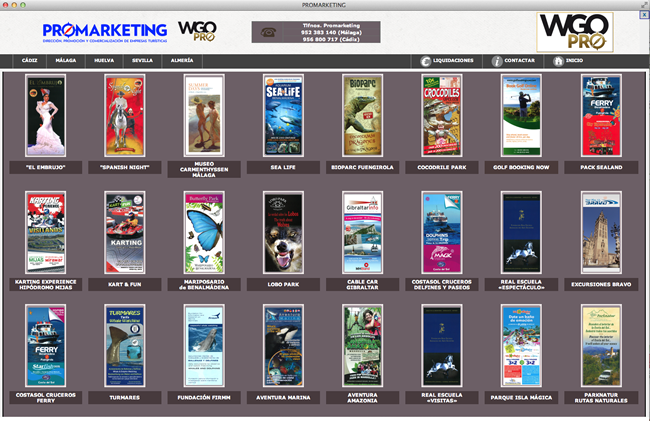The image size is (650, 421).
Task: Open the Almería province tab
Action: 182,61
